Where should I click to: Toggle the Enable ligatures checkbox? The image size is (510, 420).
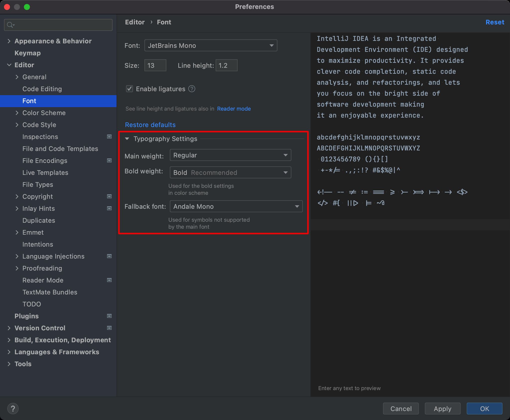click(x=129, y=89)
